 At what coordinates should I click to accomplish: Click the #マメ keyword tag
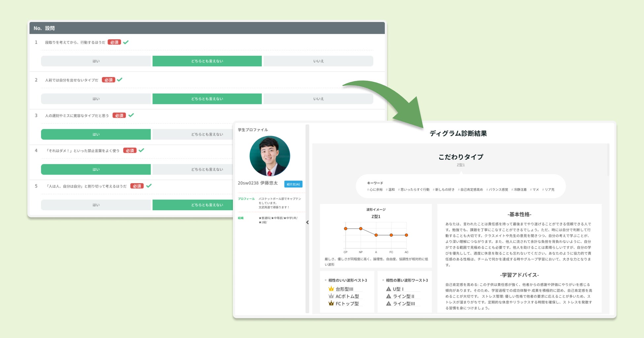pyautogui.click(x=535, y=189)
